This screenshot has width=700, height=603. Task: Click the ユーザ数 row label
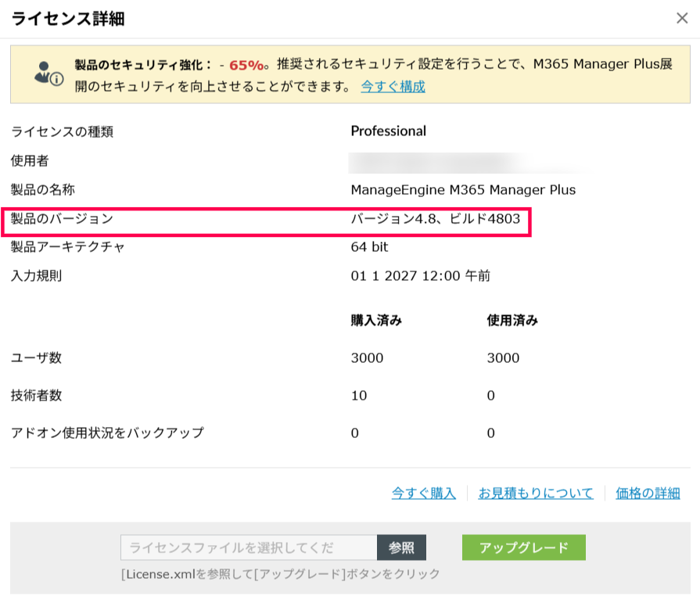coord(36,358)
